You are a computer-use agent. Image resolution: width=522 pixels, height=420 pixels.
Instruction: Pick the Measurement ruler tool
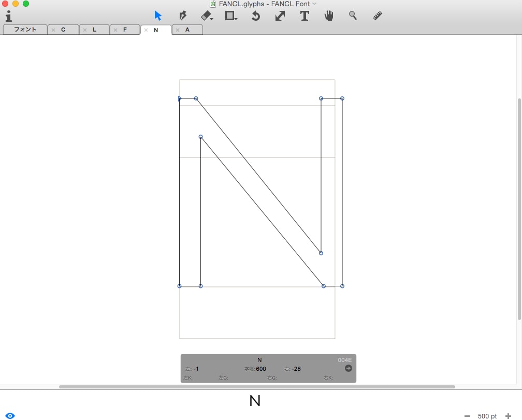click(x=377, y=16)
